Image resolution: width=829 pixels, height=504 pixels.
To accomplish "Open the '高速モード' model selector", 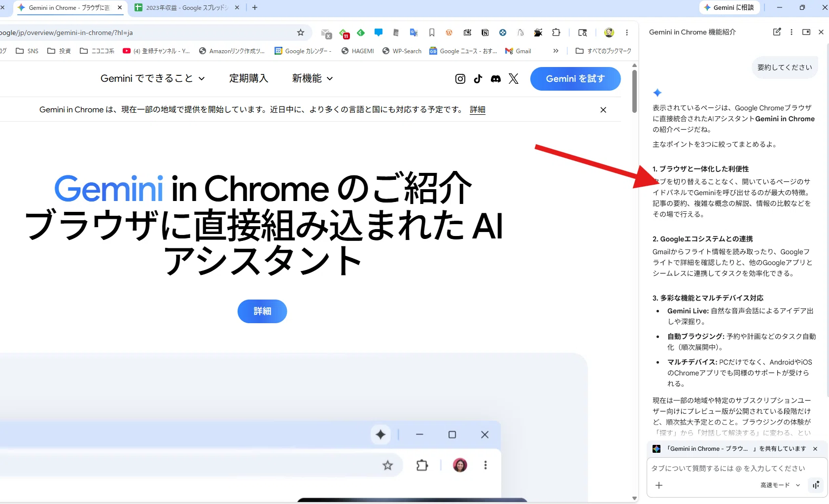I will pyautogui.click(x=780, y=485).
